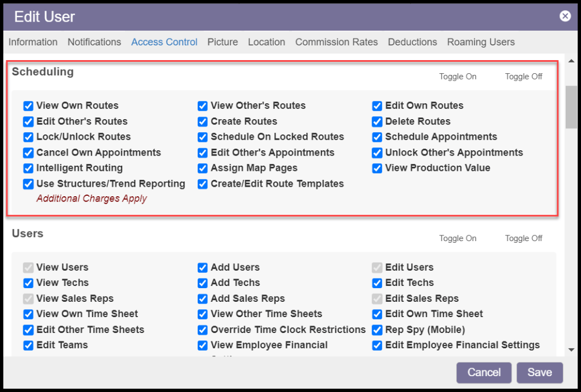Click Toggle Off for Scheduling section

524,77
